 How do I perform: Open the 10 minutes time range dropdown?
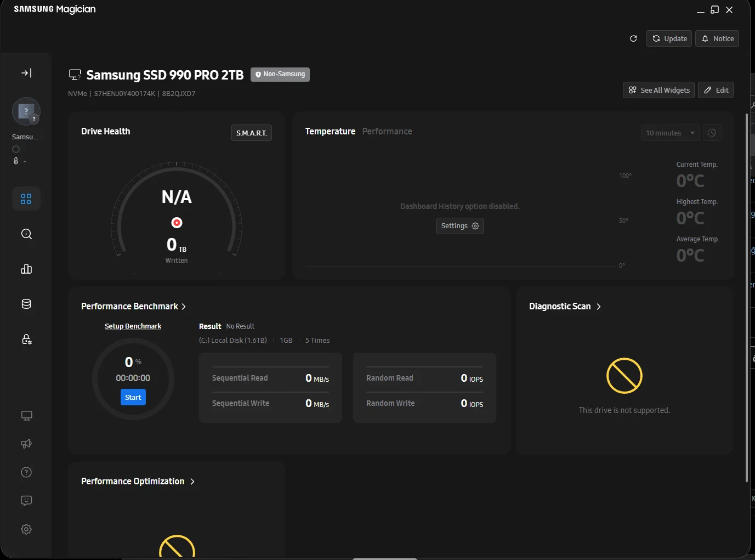[669, 133]
